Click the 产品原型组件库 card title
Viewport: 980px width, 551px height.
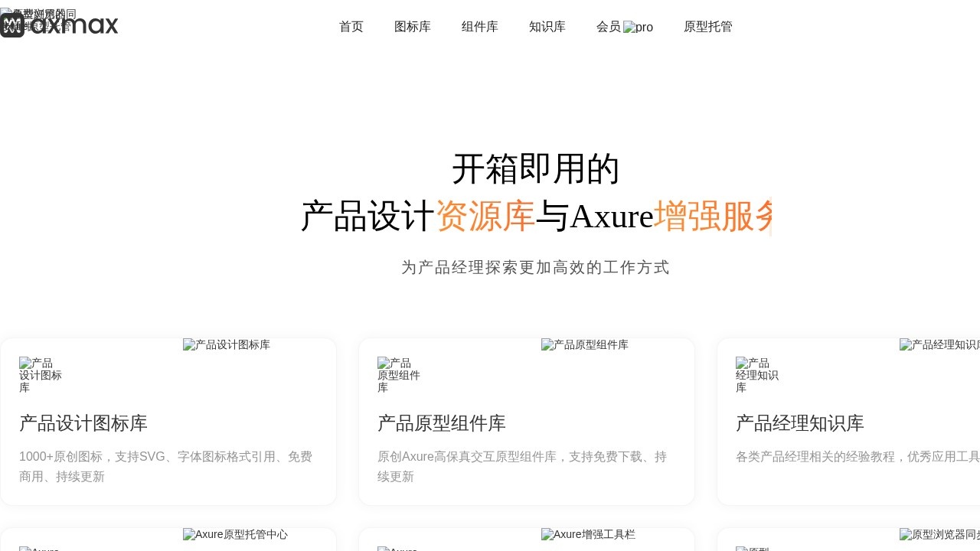click(441, 423)
